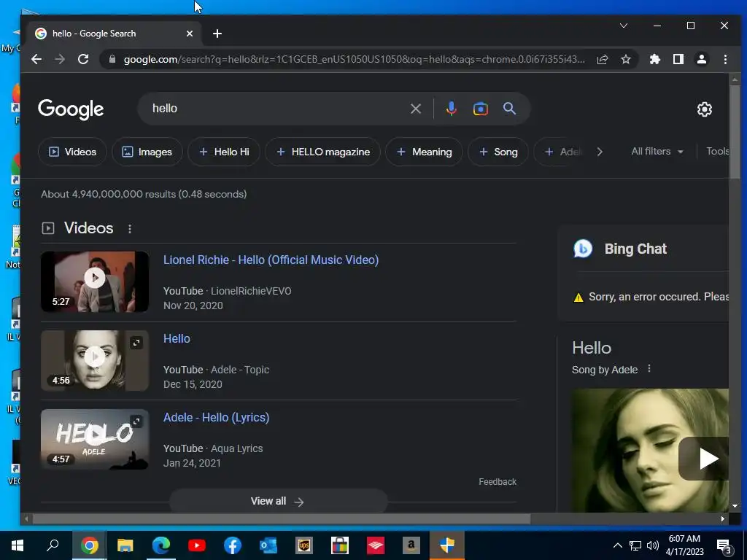This screenshot has height=560, width=747.
Task: Open the Chrome profile avatar menu
Action: 702,59
